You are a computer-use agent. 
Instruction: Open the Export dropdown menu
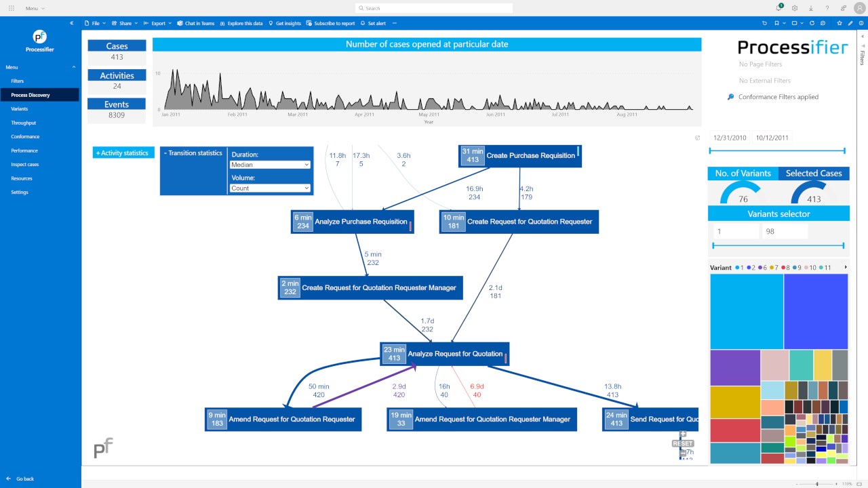click(x=158, y=23)
